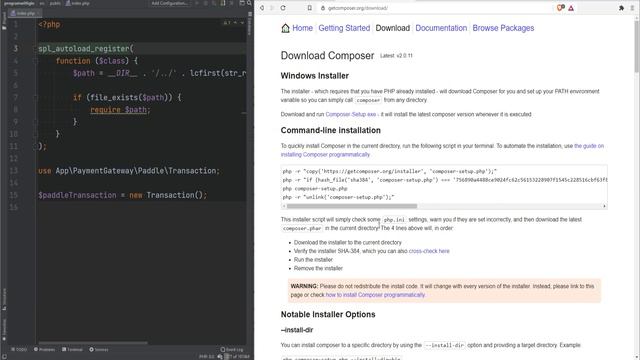640x360 pixels.
Task: Open the Home nav link
Action: pos(302,28)
